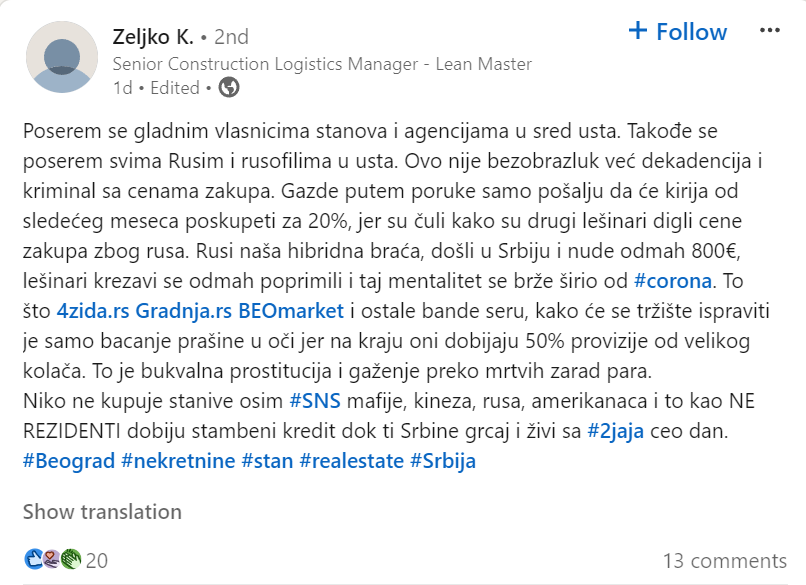This screenshot has height=585, width=806.
Task: Show translation of the post
Action: click(x=102, y=512)
